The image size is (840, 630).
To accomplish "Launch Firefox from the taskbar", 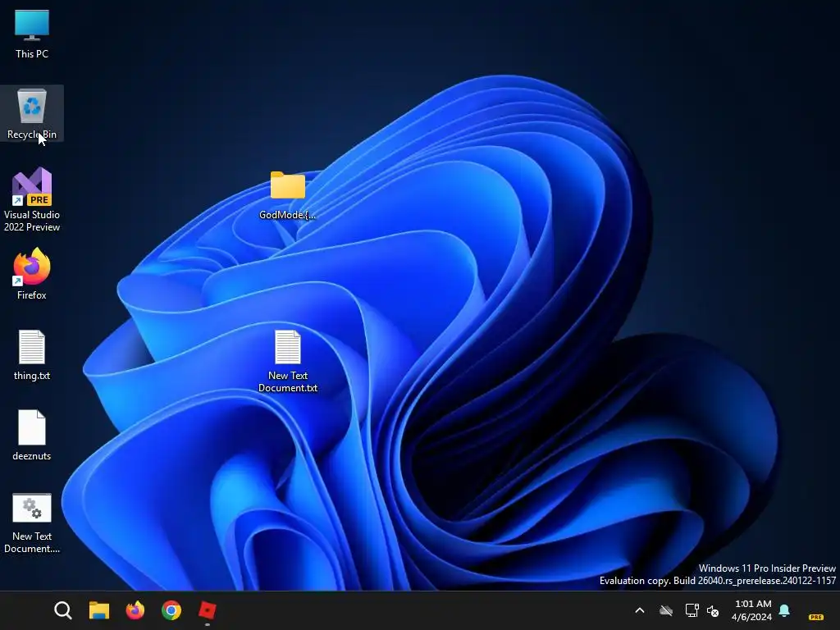I will click(x=135, y=610).
